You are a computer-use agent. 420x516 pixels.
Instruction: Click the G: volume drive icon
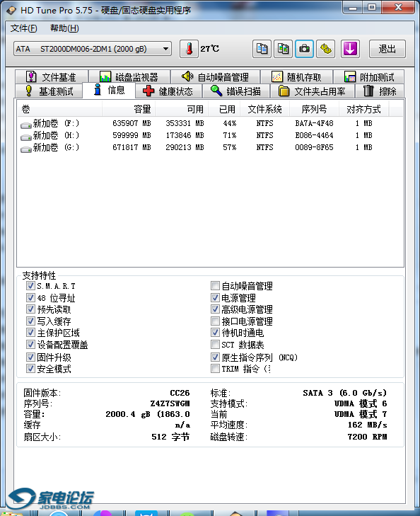coord(26,149)
